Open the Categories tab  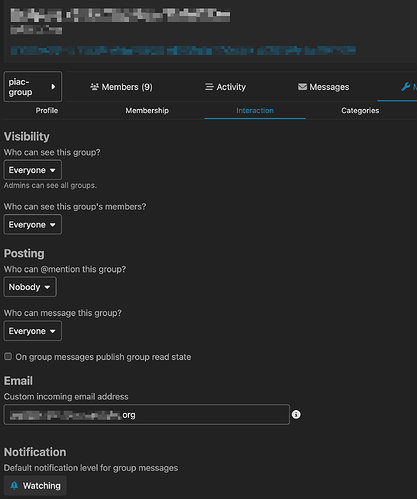[x=360, y=110]
